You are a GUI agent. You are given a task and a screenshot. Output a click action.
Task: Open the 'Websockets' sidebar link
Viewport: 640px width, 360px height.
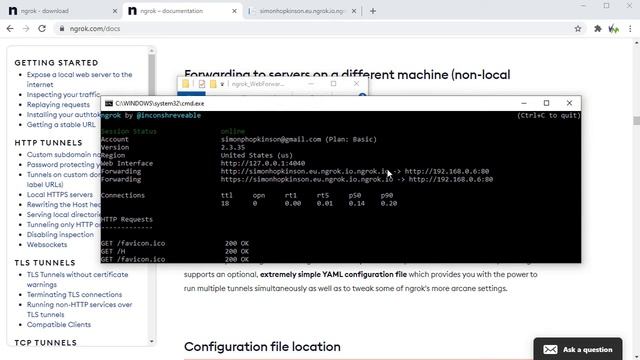pyautogui.click(x=47, y=244)
